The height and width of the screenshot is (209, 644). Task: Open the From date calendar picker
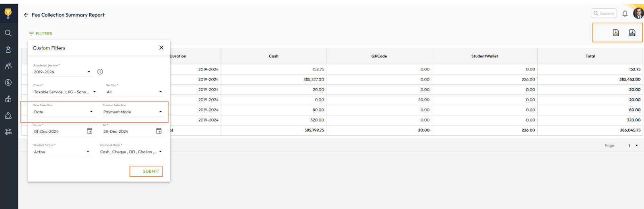(x=89, y=131)
